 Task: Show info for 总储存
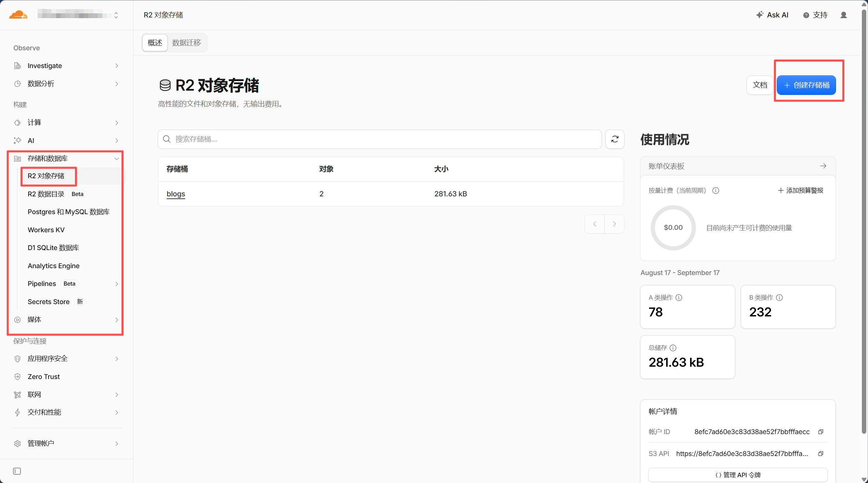(x=673, y=348)
